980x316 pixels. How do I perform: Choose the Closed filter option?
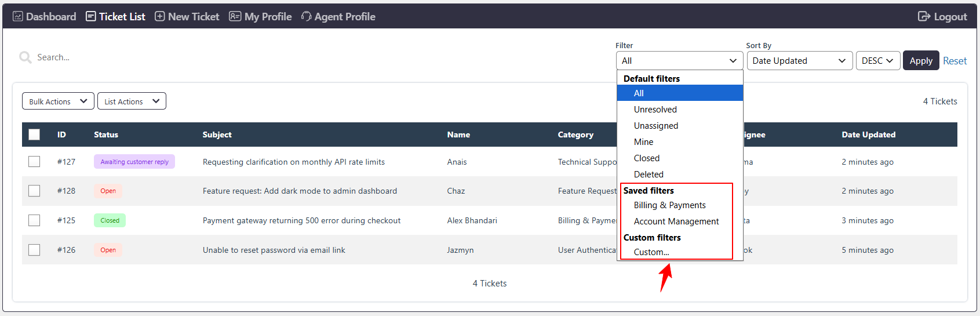click(680, 158)
